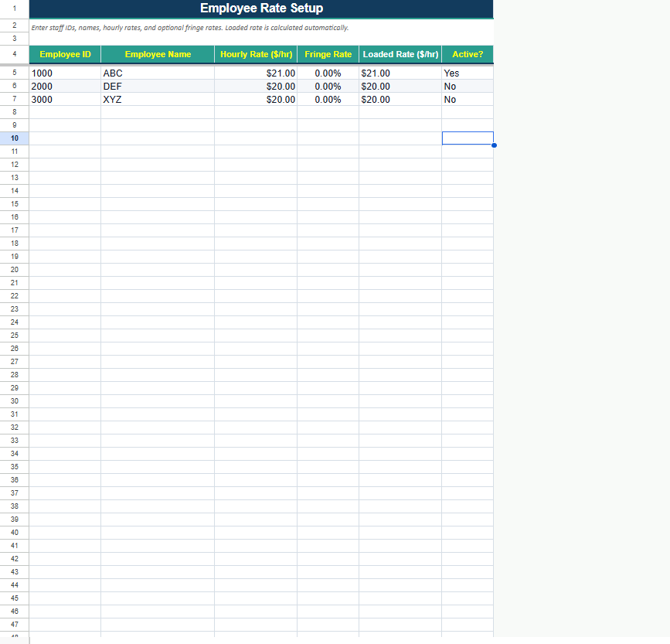Click the empty Employee ID cell in row 8
The height and width of the screenshot is (644, 670).
65,112
